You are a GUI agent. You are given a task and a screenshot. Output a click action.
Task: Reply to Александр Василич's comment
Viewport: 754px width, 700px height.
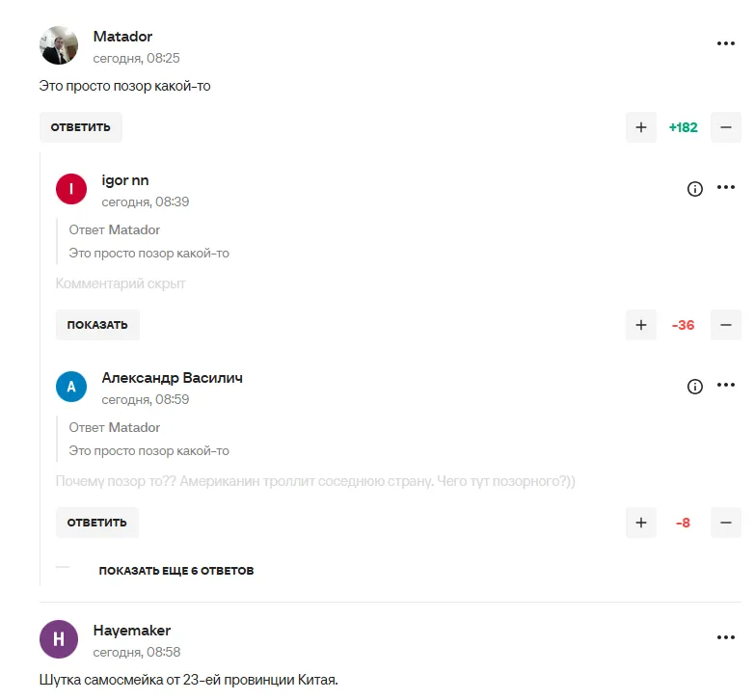[x=96, y=523]
